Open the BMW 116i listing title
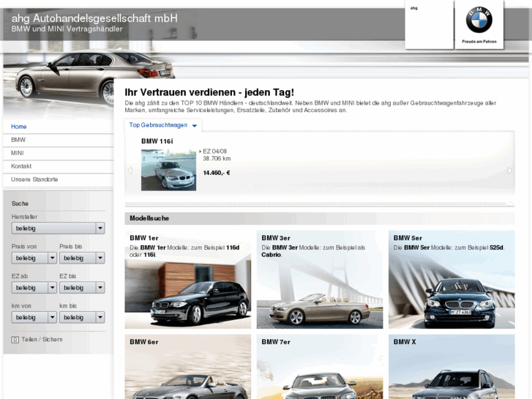Image resolution: width=532 pixels, height=399 pixels. (x=157, y=141)
